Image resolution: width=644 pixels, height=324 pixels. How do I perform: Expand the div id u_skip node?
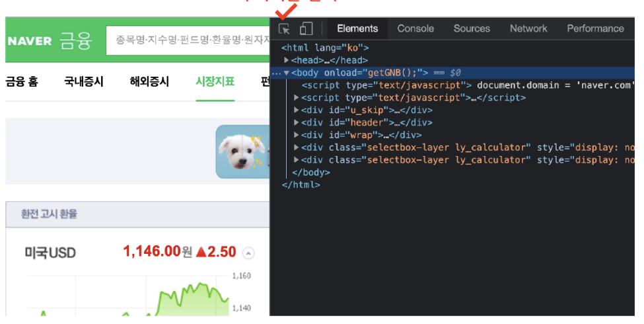296,110
